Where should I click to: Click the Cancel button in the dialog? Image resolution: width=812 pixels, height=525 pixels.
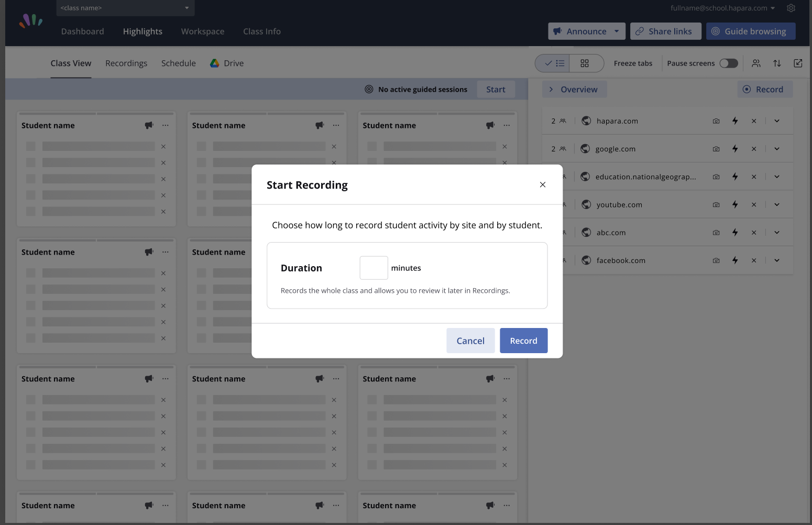point(470,341)
